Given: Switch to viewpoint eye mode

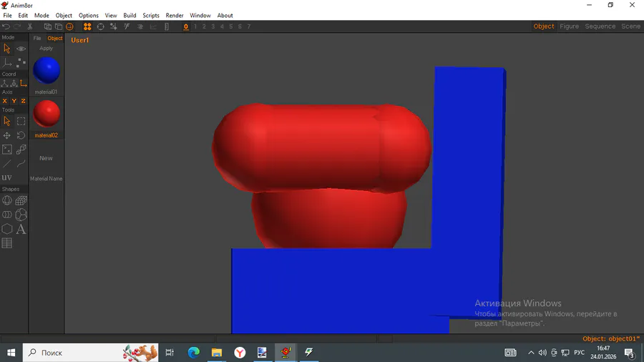Looking at the screenshot, I should 21,49.
